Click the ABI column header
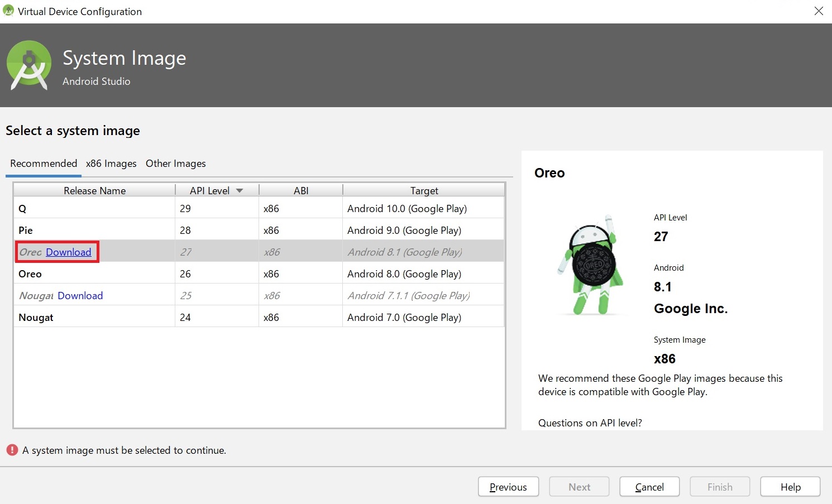 pos(301,190)
